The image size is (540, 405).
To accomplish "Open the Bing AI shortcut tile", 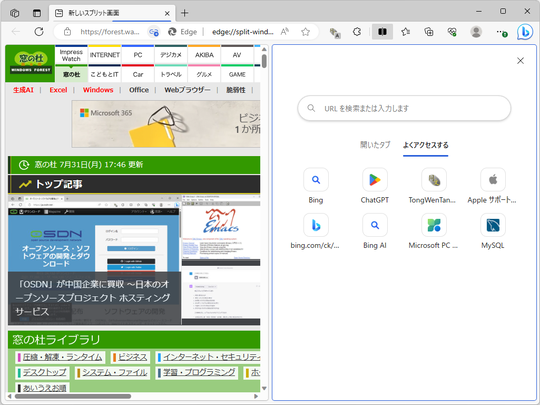I will click(x=375, y=231).
